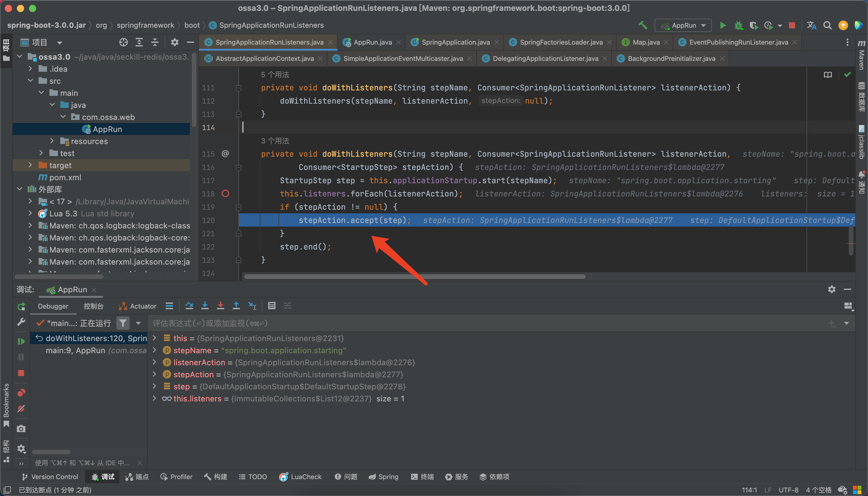Click project tree vertical scrollbar
The image size is (868, 496).
point(194,90)
